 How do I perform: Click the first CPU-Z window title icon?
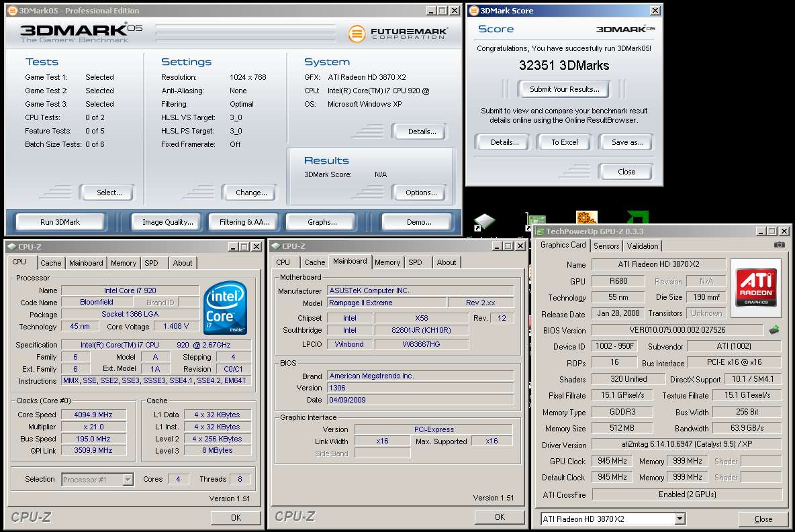(x=11, y=247)
